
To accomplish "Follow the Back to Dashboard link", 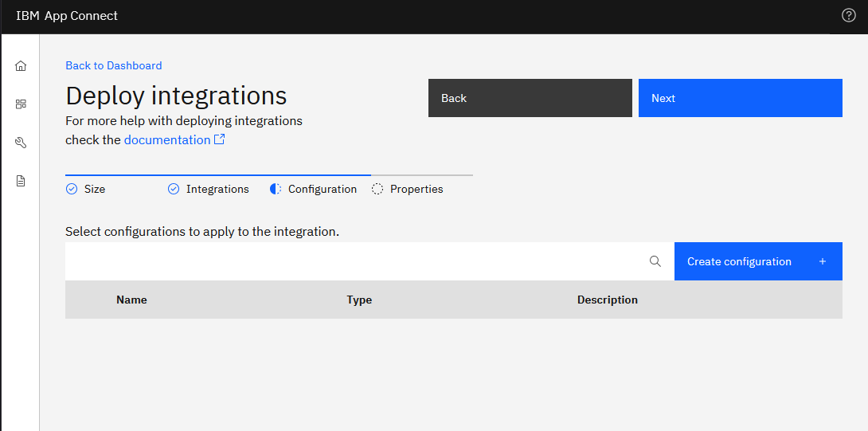I will click(114, 65).
